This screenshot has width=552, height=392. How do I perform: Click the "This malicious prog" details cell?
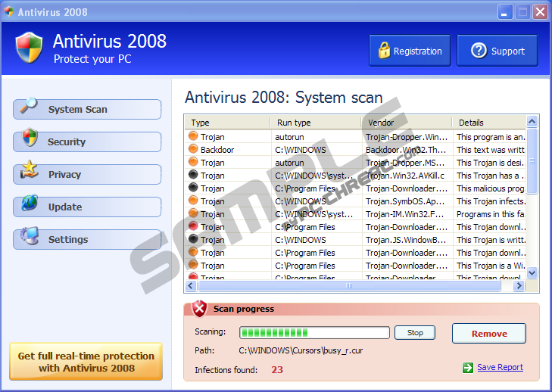coord(491,188)
